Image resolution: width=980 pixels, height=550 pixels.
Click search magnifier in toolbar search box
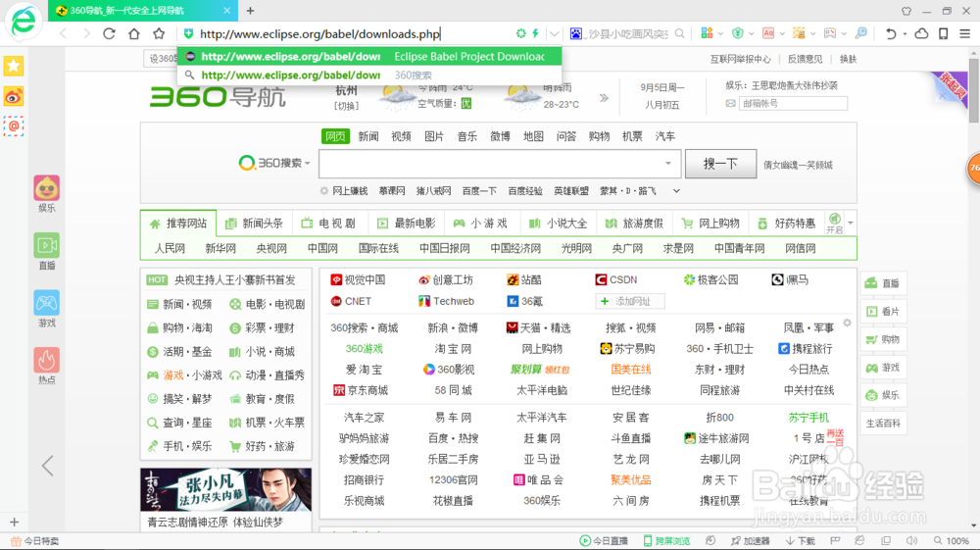pyautogui.click(x=679, y=33)
